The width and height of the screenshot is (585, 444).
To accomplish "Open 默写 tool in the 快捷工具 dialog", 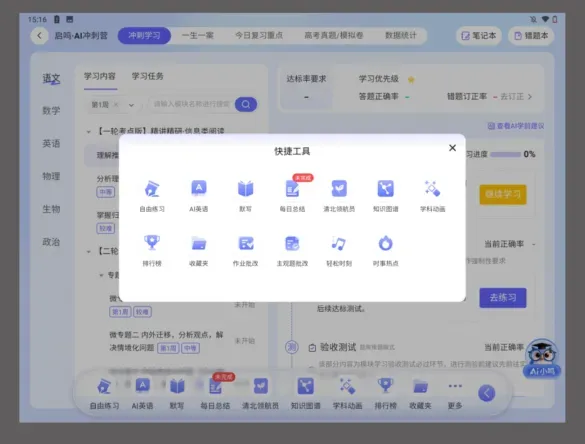I will (245, 196).
